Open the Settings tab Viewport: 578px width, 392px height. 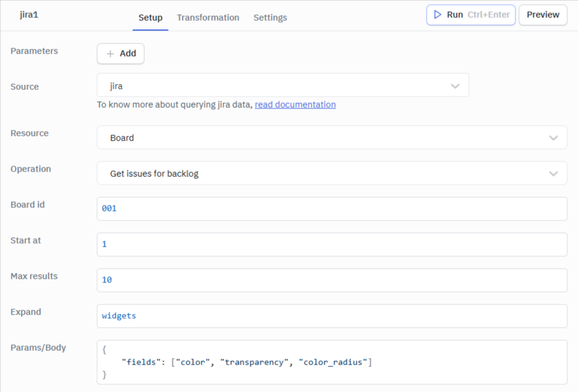(x=270, y=18)
